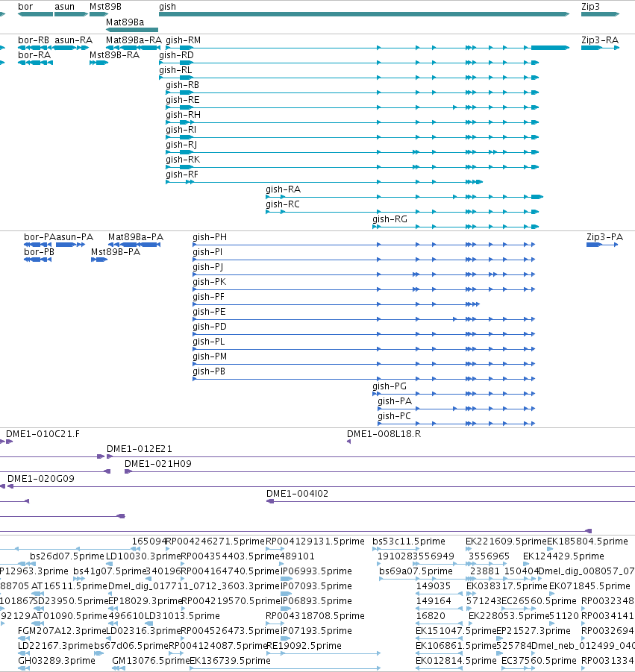Image resolution: width=635 pixels, height=672 pixels.
Task: Select the Mst89B-RA transcript label
Action: pyautogui.click(x=114, y=55)
